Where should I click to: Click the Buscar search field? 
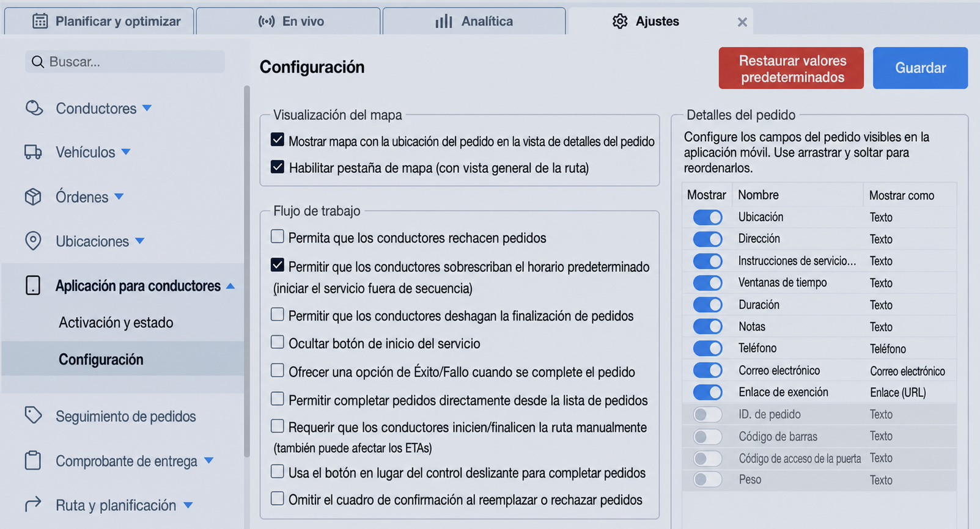(125, 62)
